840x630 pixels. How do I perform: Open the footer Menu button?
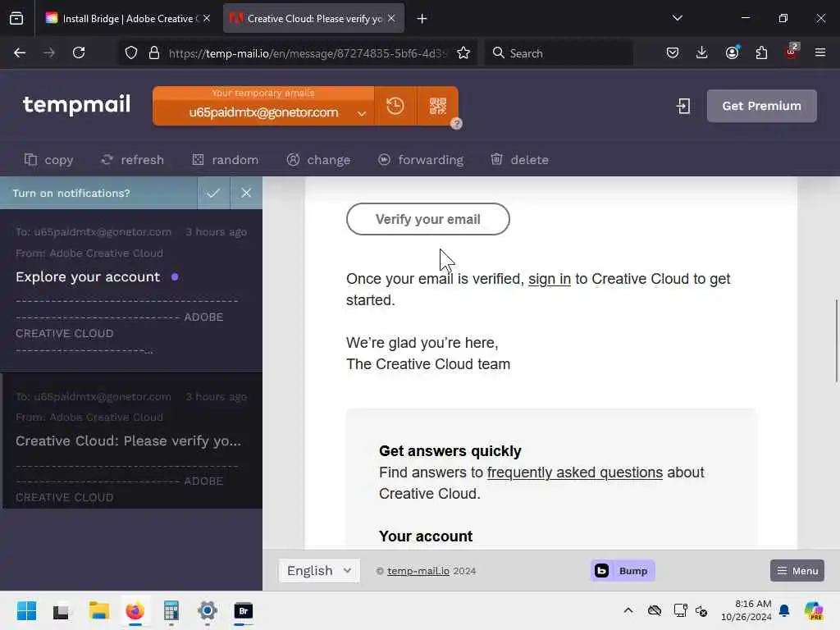pos(797,571)
